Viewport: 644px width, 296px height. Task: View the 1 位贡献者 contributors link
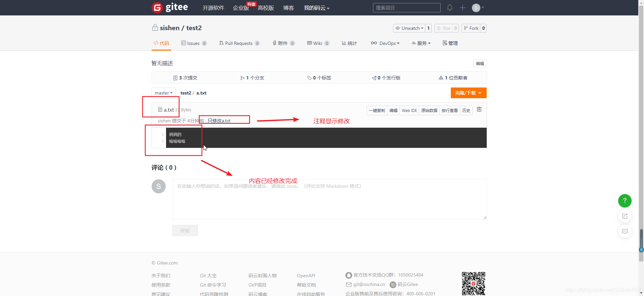tap(453, 78)
